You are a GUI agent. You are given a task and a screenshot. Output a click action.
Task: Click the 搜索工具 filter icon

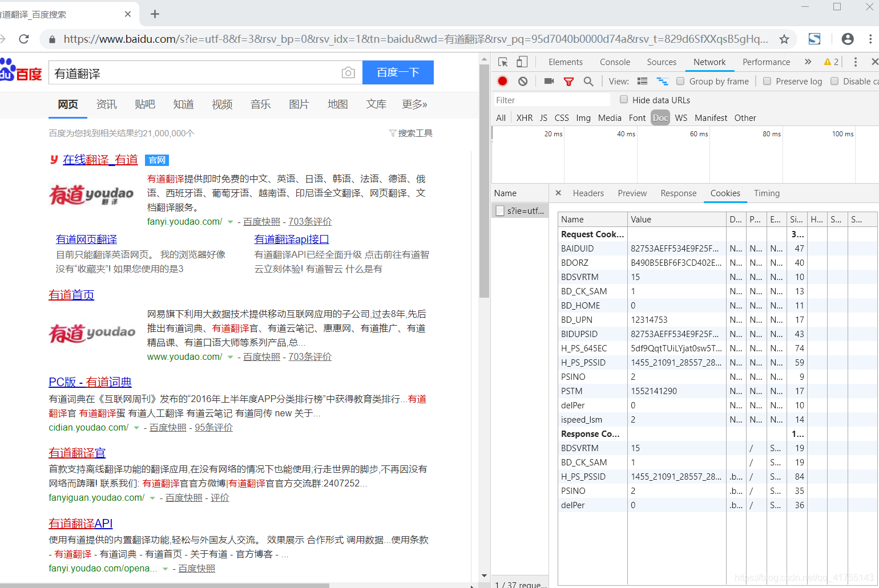393,133
